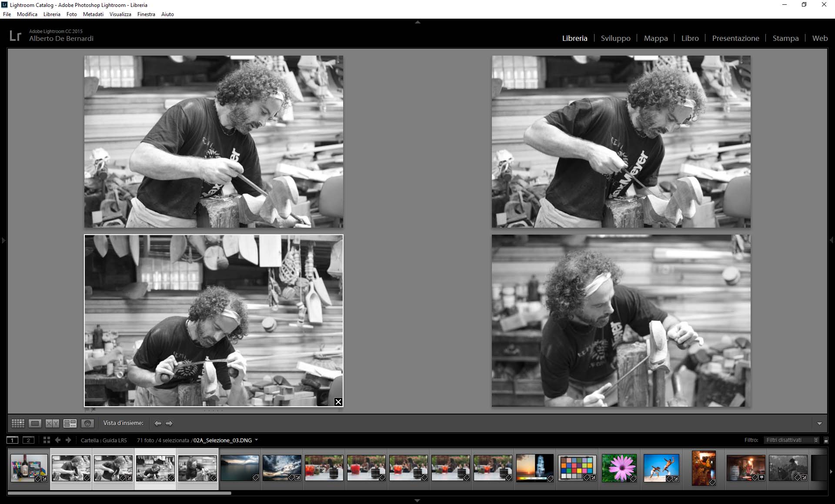This screenshot has width=835, height=504.
Task: Select the Survey view icon
Action: (70, 423)
